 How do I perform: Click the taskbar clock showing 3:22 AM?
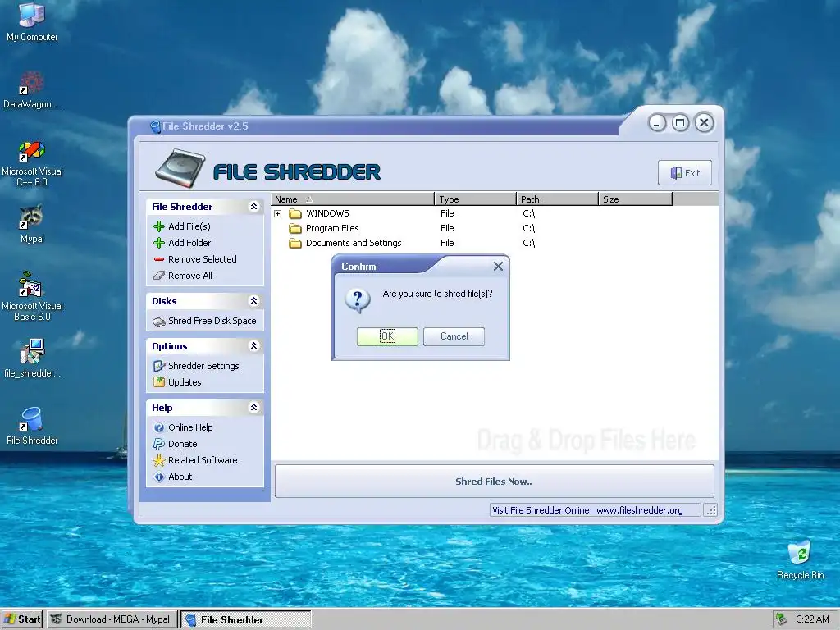(x=813, y=619)
